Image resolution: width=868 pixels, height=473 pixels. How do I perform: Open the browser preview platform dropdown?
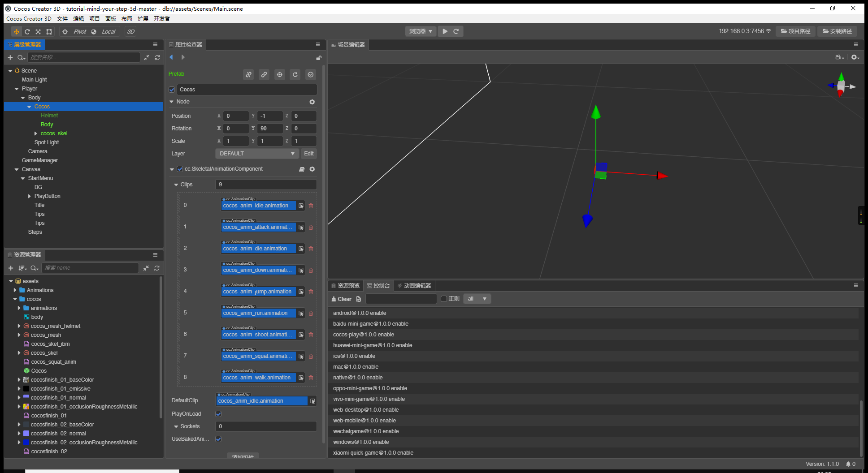click(421, 31)
